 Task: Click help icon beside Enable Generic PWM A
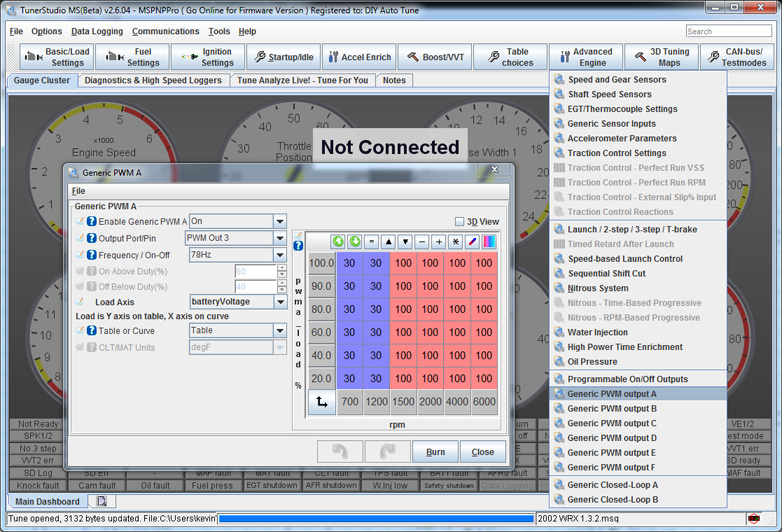[91, 222]
